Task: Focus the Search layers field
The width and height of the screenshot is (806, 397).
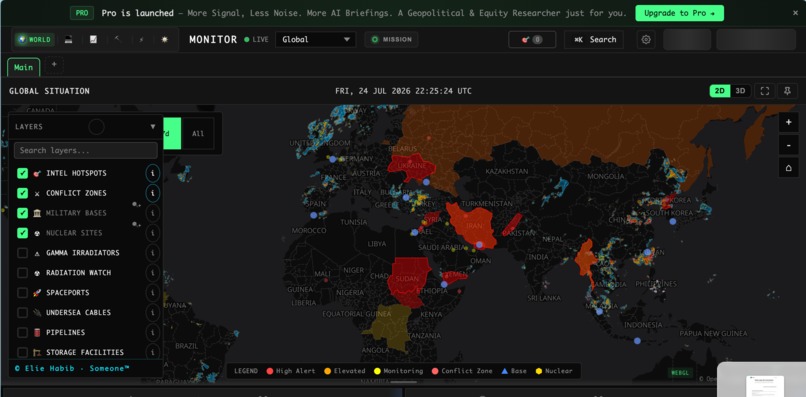Action: point(85,151)
